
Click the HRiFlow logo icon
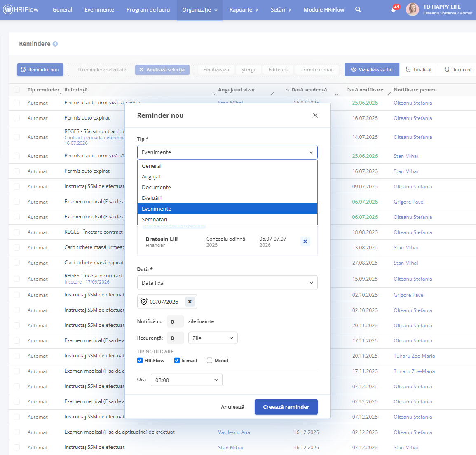pyautogui.click(x=8, y=10)
